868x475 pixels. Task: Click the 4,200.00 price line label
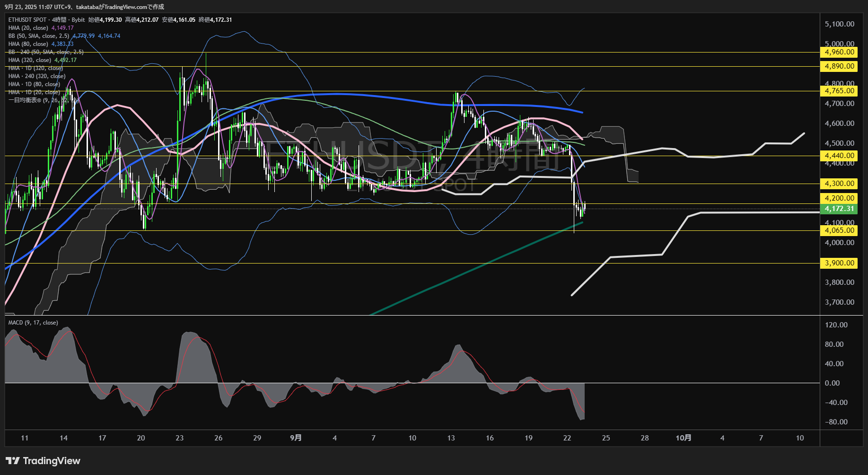839,198
